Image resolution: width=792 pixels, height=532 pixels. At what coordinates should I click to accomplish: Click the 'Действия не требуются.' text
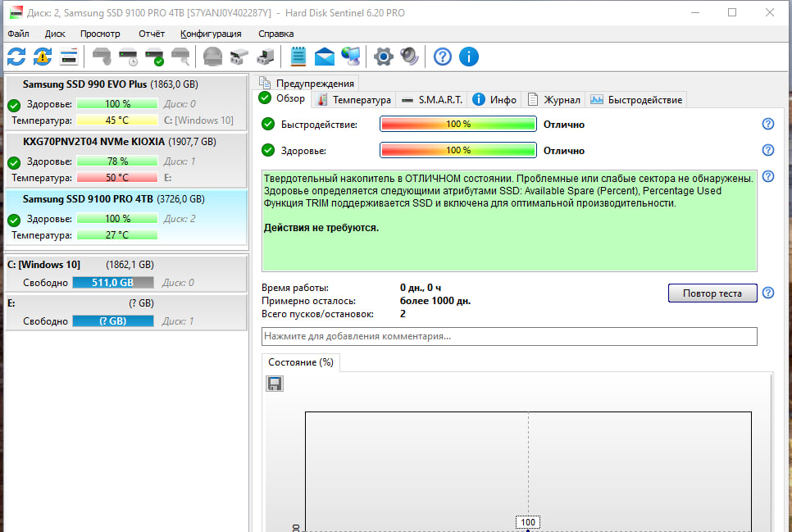pos(321,228)
